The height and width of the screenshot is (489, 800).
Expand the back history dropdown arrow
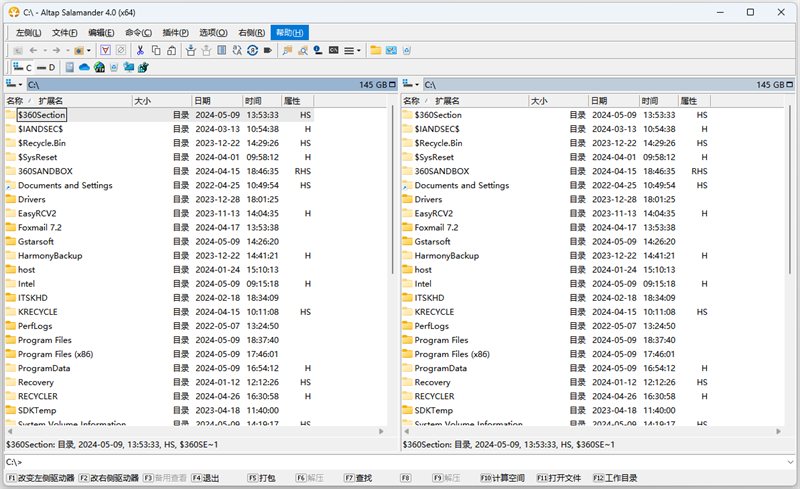tap(45, 50)
